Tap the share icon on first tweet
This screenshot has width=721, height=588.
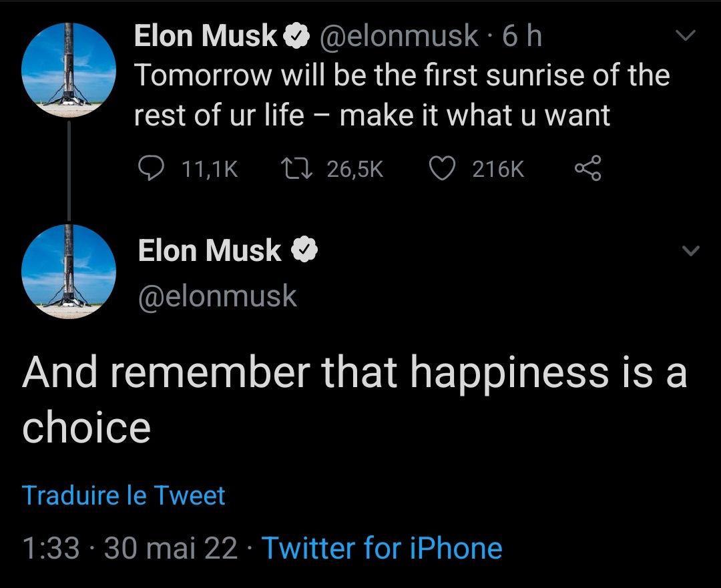coord(588,169)
